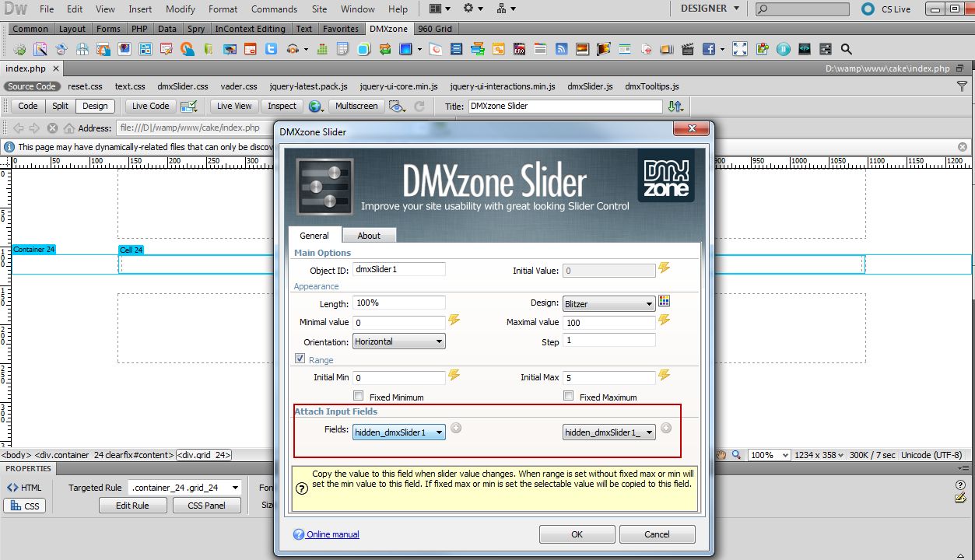
Task: Open the Targeted Rule dropdown
Action: (185, 488)
